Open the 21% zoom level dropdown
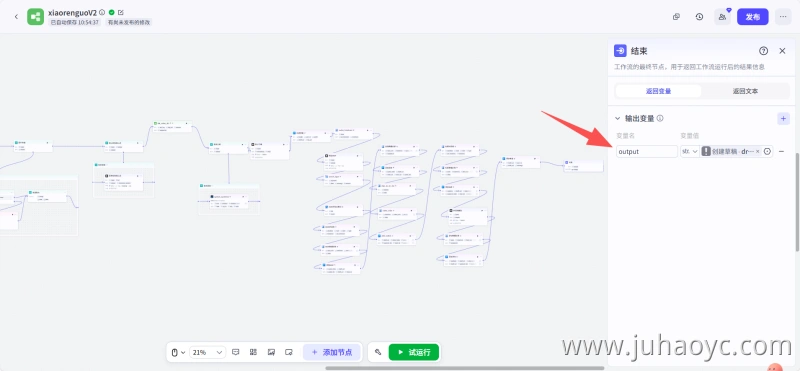Screen dimensions: 800x371 coord(207,352)
